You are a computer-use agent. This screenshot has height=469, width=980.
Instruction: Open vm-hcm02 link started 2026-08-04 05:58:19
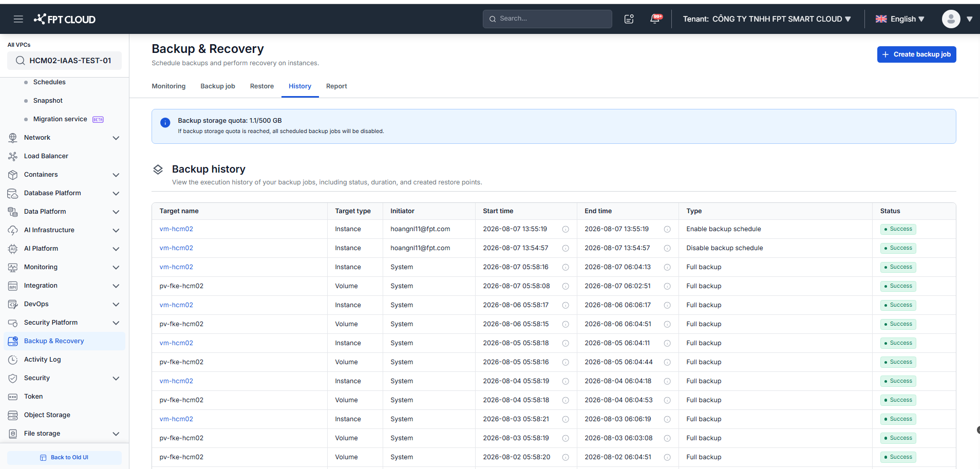(176, 381)
